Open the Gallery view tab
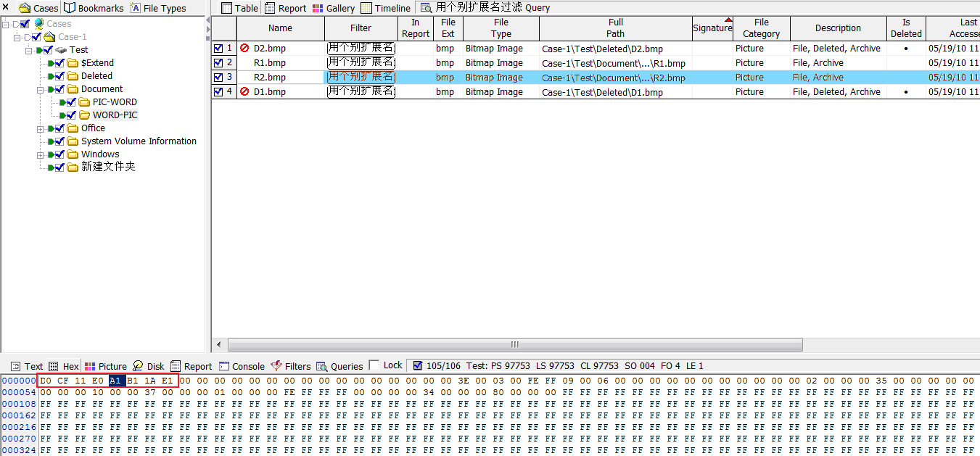The image size is (980, 456). pos(334,8)
